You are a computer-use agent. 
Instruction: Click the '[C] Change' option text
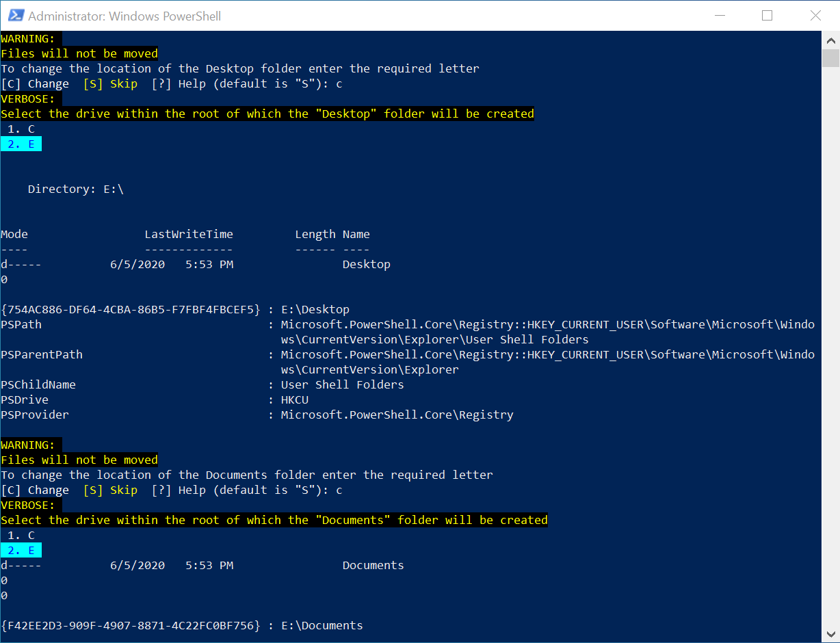click(34, 83)
